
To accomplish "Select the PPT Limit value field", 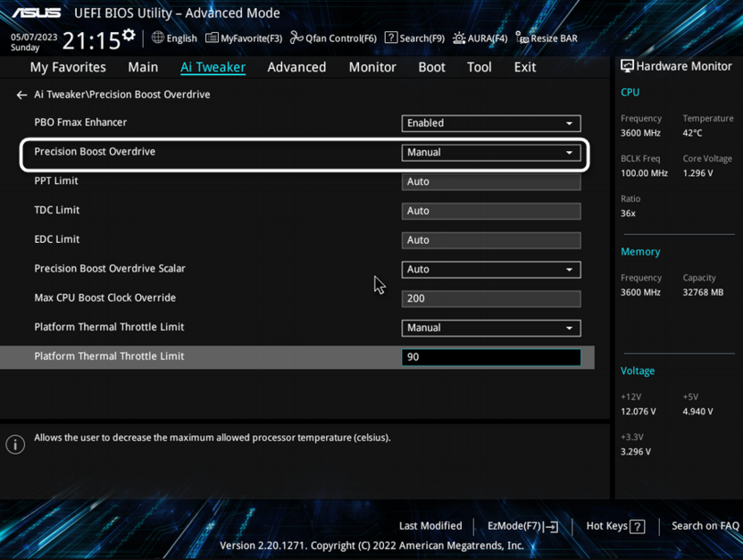I will [490, 181].
